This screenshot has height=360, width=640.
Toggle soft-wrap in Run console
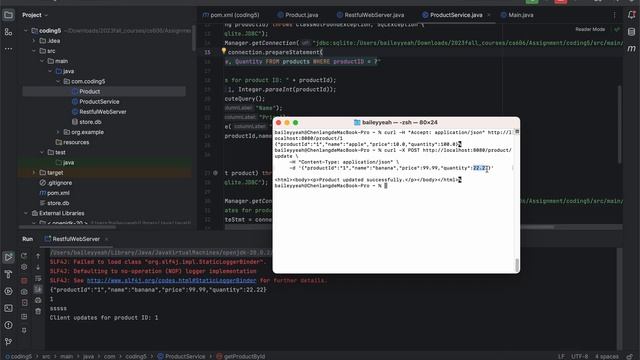tap(38, 278)
